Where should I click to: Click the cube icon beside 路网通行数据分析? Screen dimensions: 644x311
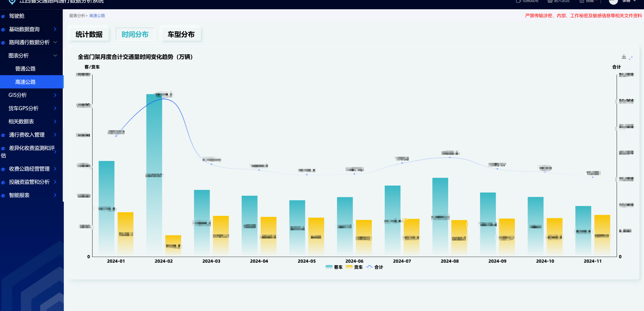3,43
